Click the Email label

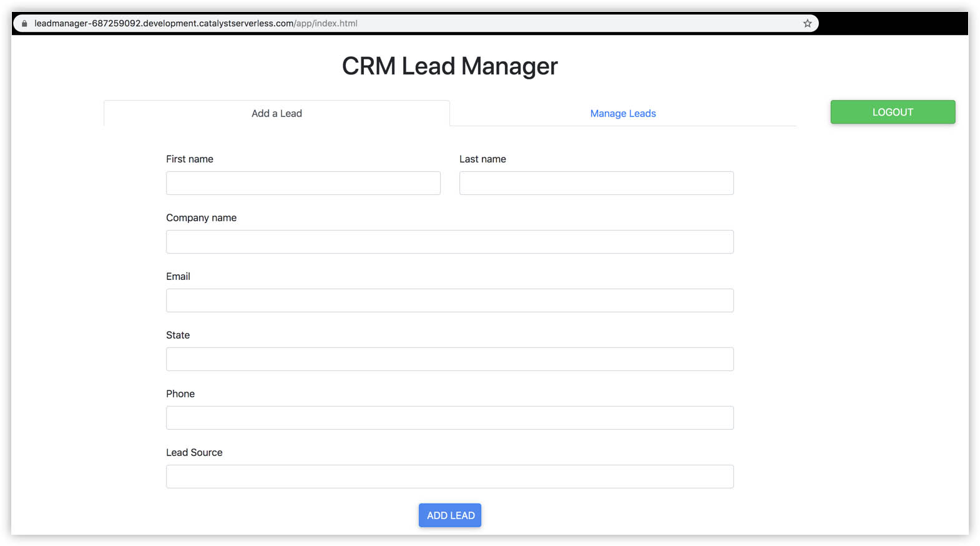coord(178,277)
